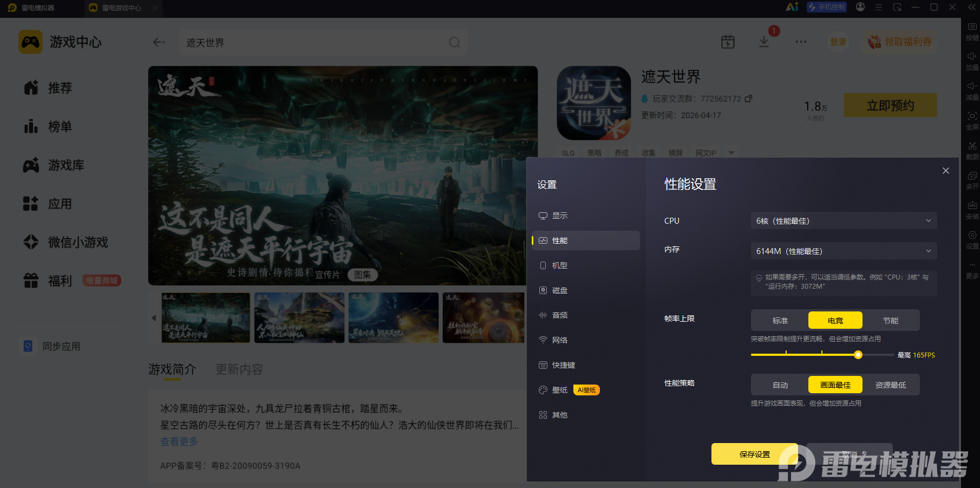
Task: Switch to the 游戏简介 tab
Action: pos(172,369)
